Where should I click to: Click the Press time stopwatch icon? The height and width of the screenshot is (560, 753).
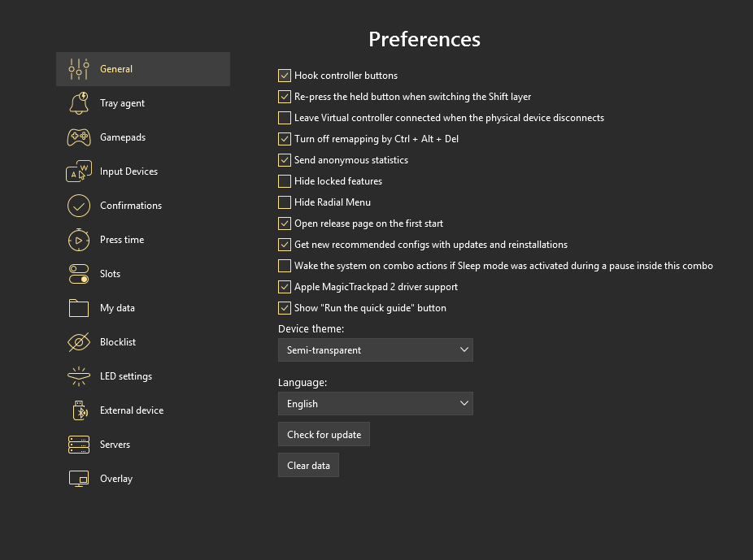pyautogui.click(x=79, y=240)
